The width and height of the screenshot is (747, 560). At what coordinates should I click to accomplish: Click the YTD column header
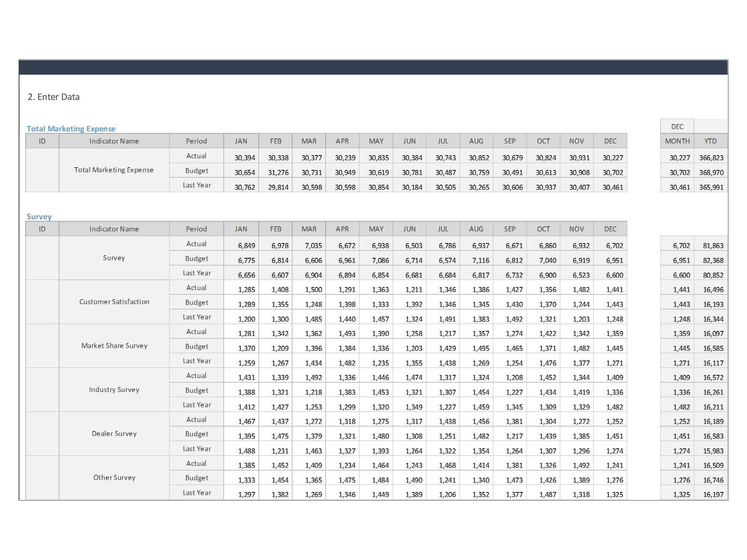pos(710,141)
